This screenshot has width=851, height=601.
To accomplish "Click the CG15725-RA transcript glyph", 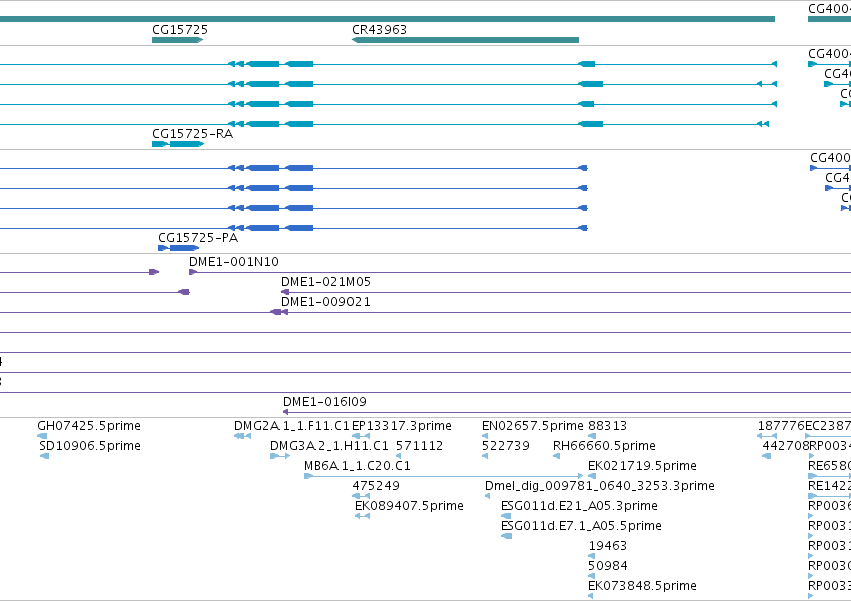I will tap(178, 144).
